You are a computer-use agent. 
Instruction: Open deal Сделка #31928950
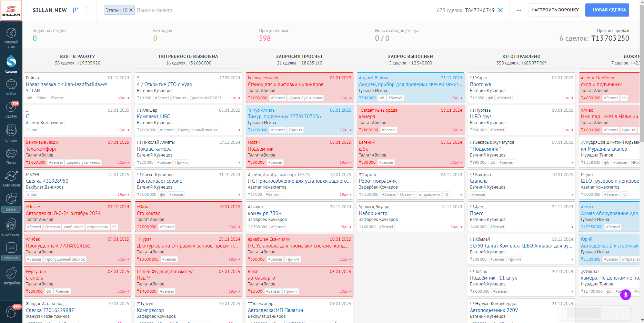[47, 181]
